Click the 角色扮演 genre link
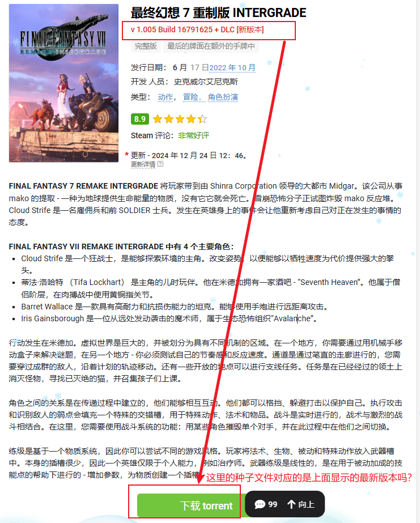420x523 pixels. [223, 97]
